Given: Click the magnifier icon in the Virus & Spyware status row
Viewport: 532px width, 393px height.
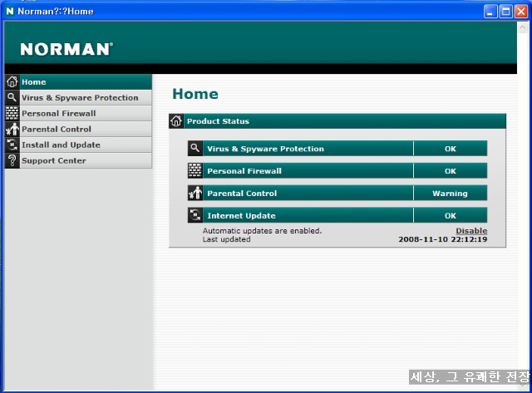Looking at the screenshot, I should (x=195, y=149).
